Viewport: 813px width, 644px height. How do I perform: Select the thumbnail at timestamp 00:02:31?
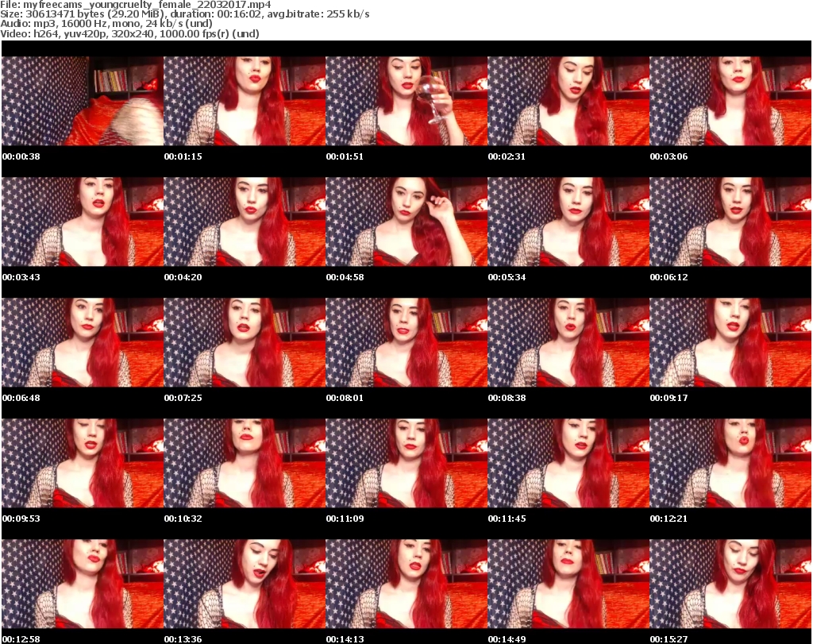point(568,101)
